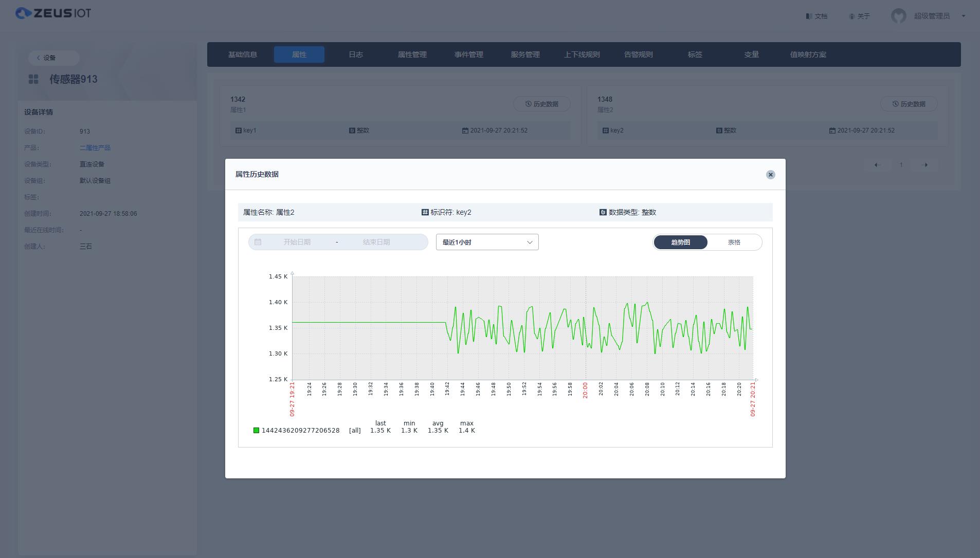Image resolution: width=980 pixels, height=558 pixels.
Task: Click the key2 identifier icon in 属性2 card
Action: 606,131
